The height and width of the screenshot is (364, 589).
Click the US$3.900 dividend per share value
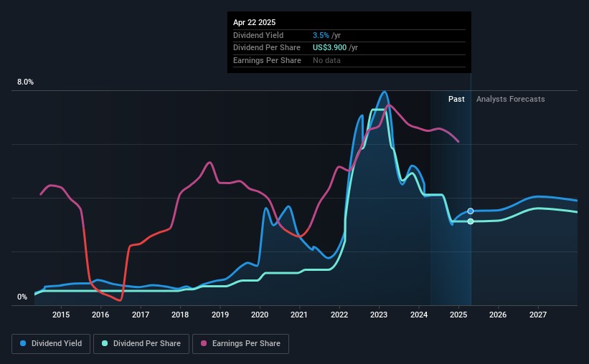pos(331,48)
